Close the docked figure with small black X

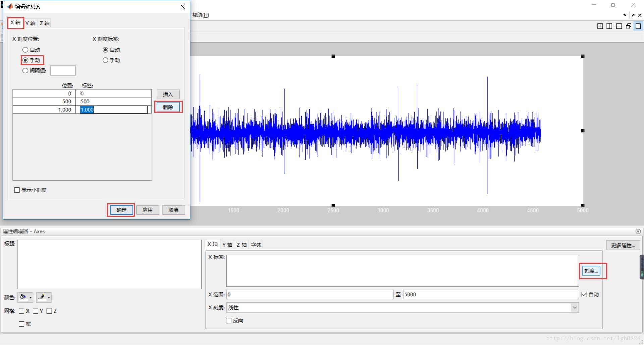click(x=640, y=15)
